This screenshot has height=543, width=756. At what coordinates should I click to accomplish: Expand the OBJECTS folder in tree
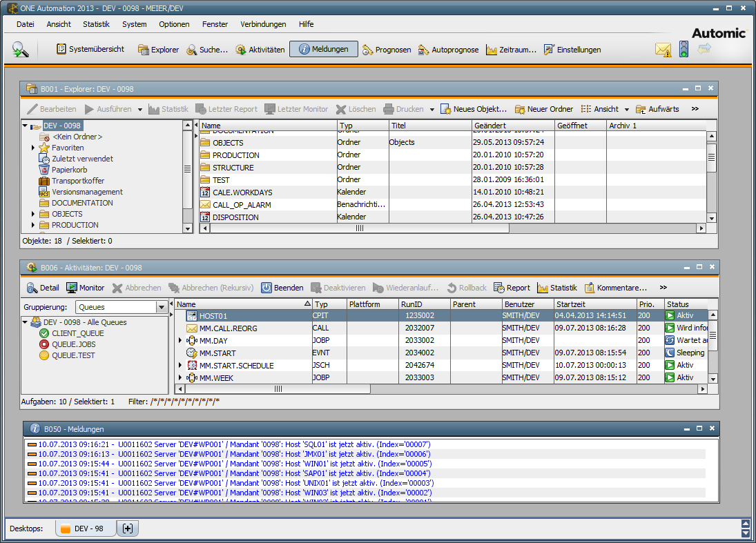point(32,214)
